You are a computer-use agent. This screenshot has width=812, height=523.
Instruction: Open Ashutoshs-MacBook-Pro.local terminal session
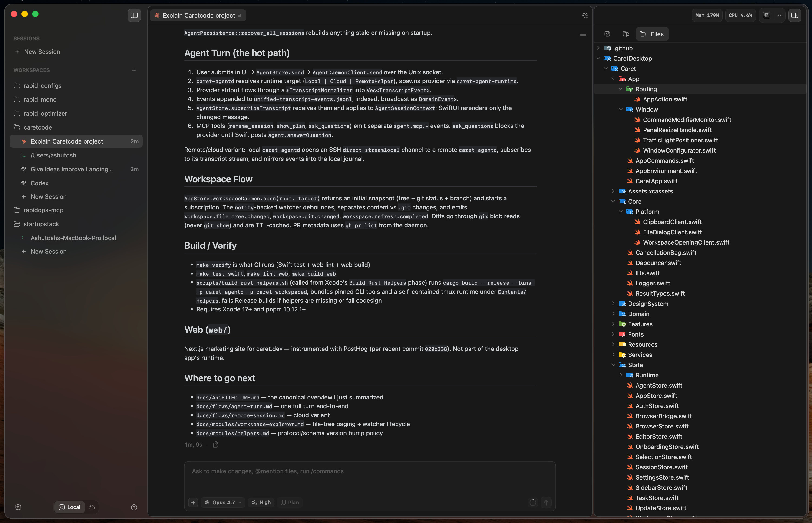(73, 238)
